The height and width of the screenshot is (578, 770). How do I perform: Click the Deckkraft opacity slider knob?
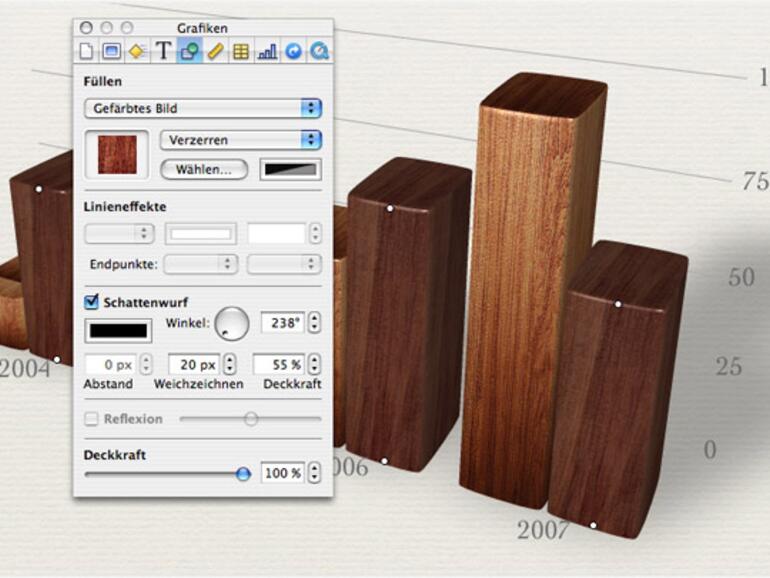tap(243, 474)
